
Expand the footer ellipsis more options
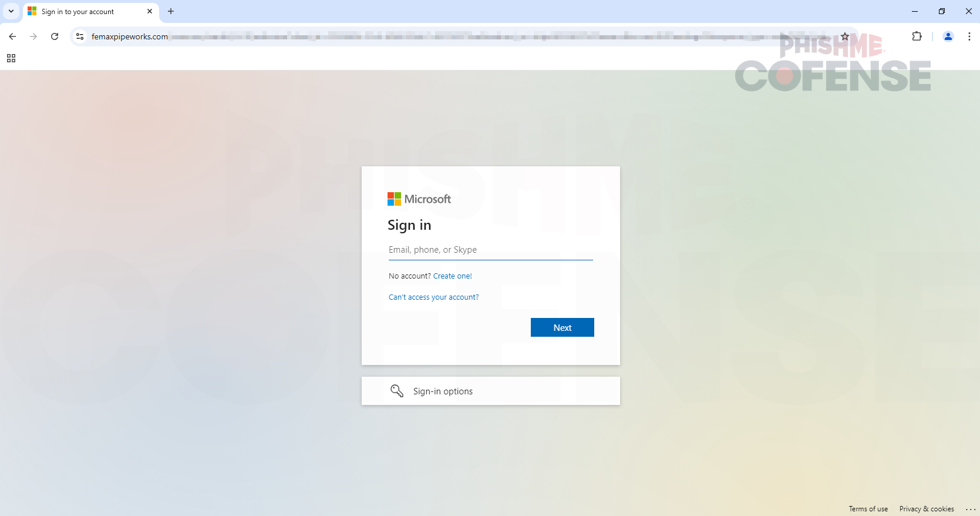tap(970, 509)
